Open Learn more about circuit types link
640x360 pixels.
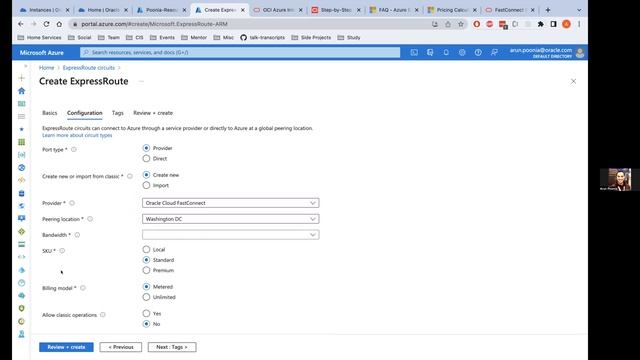(x=77, y=135)
